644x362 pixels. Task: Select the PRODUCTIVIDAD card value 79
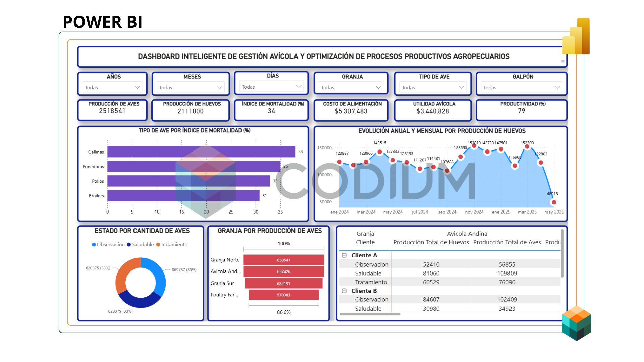tap(521, 111)
